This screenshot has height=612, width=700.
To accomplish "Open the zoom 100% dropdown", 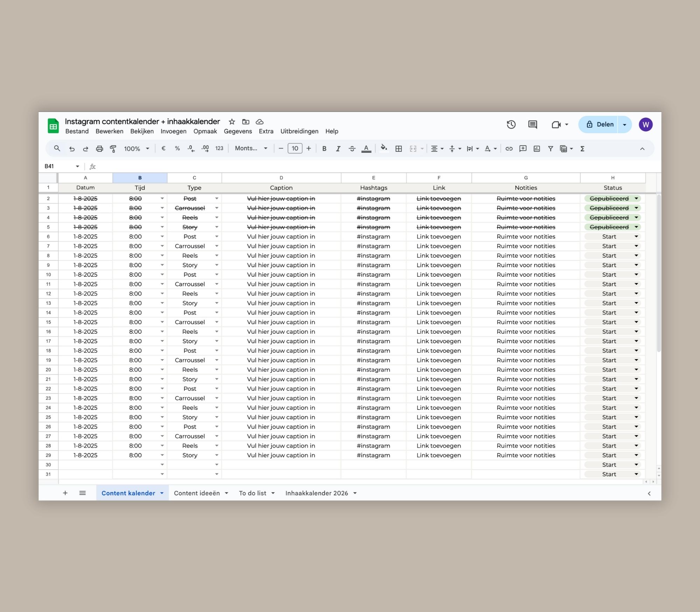I will pos(136,149).
